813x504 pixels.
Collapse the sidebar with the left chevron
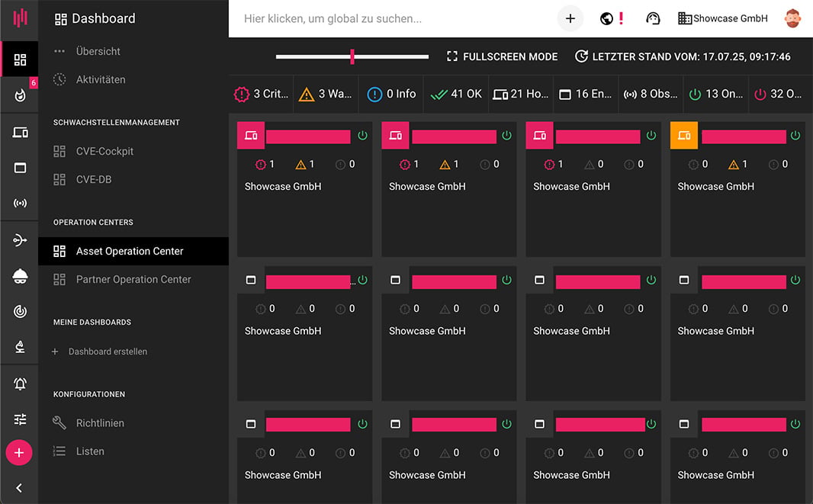[19, 488]
